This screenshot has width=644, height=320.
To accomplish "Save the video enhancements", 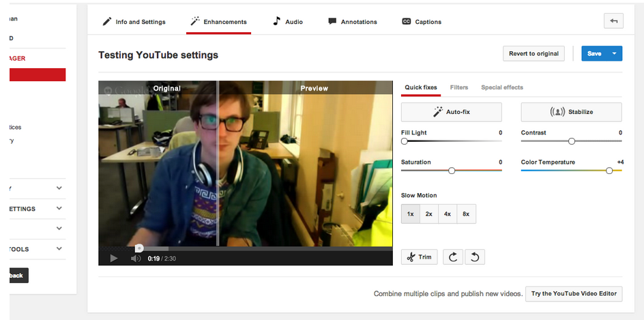I will (594, 53).
